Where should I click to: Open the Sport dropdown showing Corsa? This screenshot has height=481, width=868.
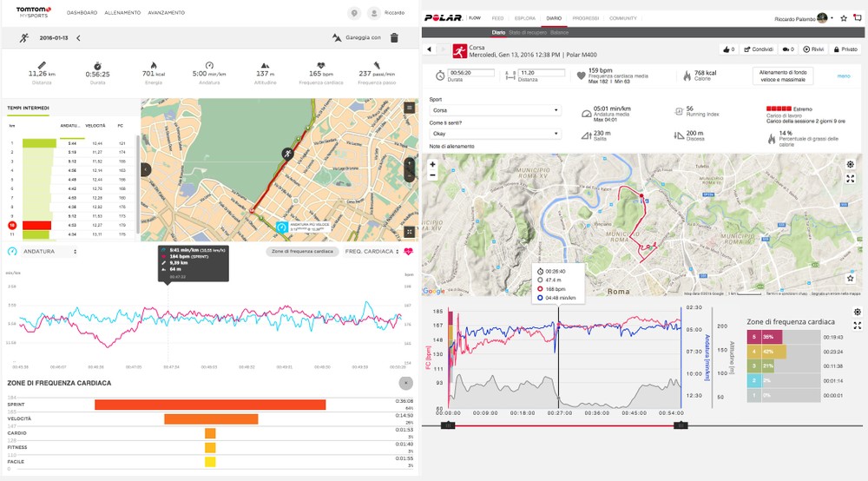pos(495,110)
